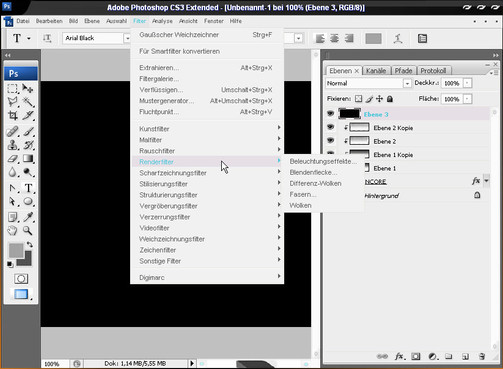The width and height of the screenshot is (503, 369).
Task: Switch to the Kanäle tab
Action: pyautogui.click(x=376, y=71)
